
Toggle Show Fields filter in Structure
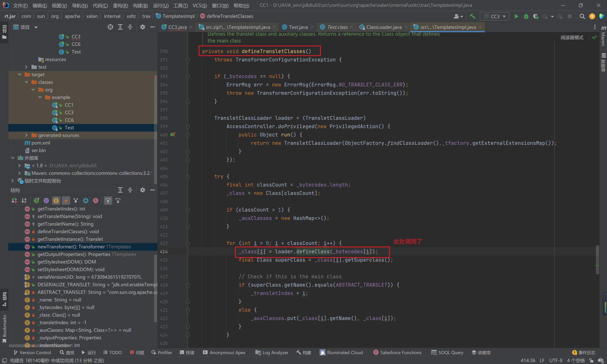[x=56, y=201]
